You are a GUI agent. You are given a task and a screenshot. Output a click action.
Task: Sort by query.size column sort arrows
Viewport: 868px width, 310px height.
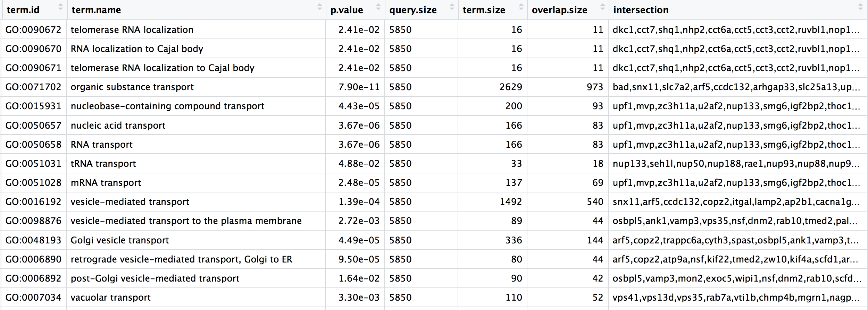click(452, 7)
